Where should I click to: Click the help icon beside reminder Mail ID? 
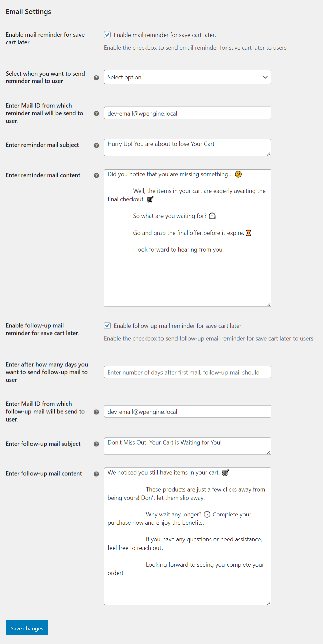96,113
